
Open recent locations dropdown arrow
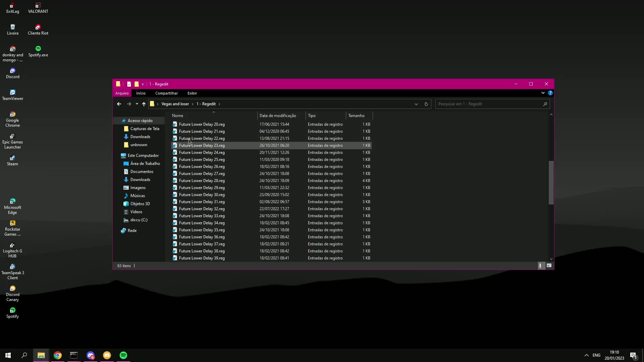137,104
